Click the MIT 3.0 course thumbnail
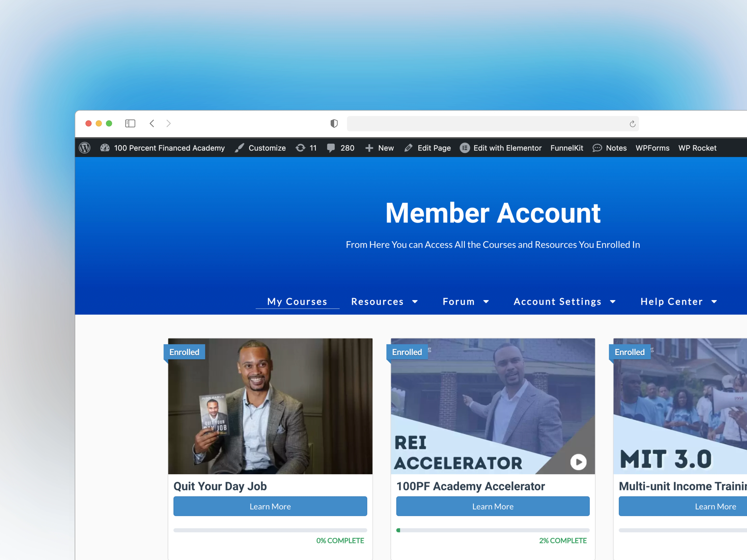The image size is (747, 560). (680, 406)
